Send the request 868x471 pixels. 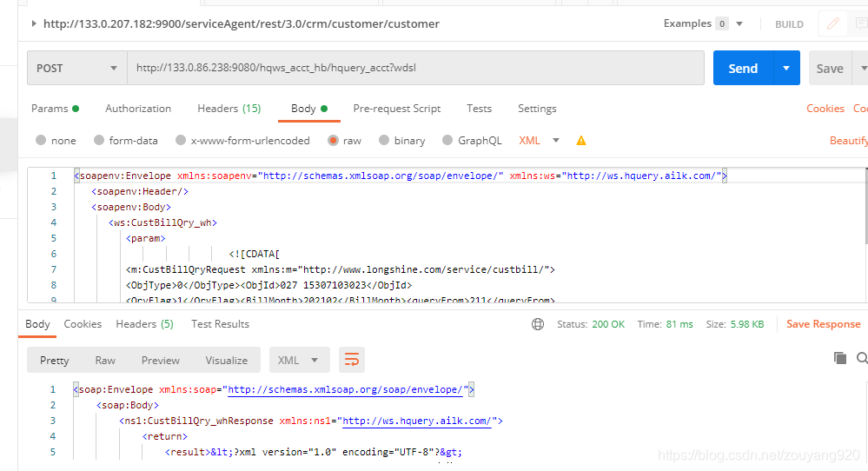pyautogui.click(x=743, y=68)
